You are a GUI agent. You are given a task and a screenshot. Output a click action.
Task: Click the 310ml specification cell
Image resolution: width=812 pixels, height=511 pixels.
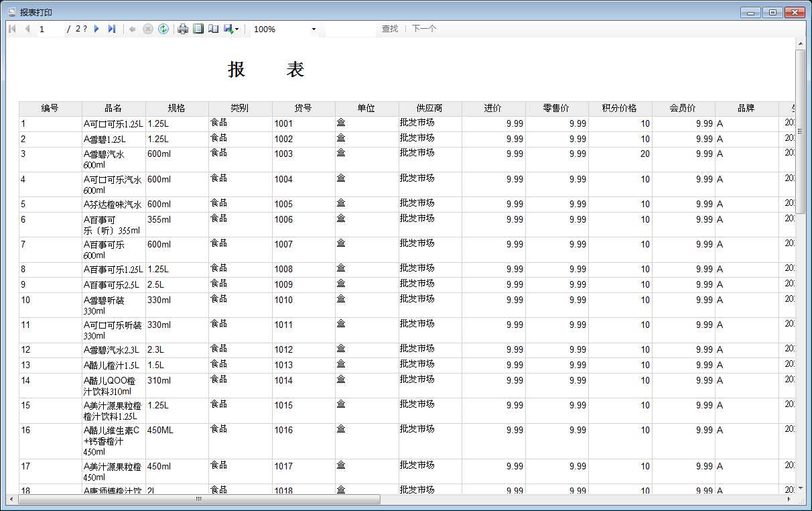177,386
